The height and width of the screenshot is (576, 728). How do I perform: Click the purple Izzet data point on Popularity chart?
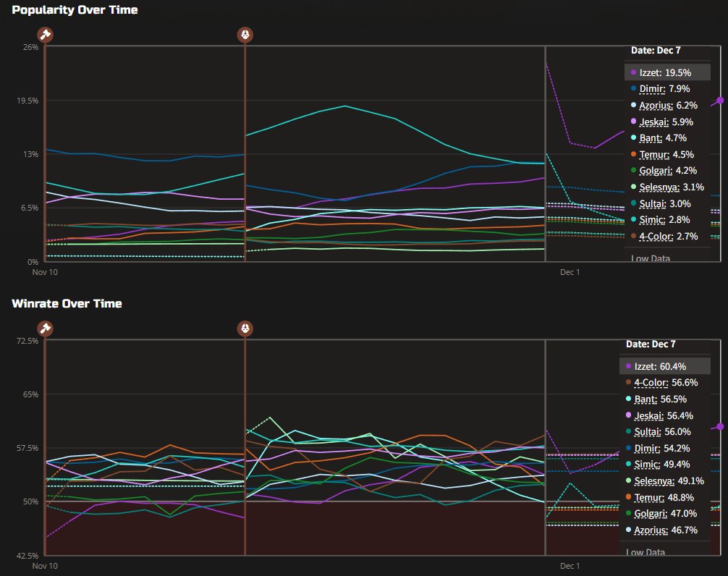click(x=720, y=101)
